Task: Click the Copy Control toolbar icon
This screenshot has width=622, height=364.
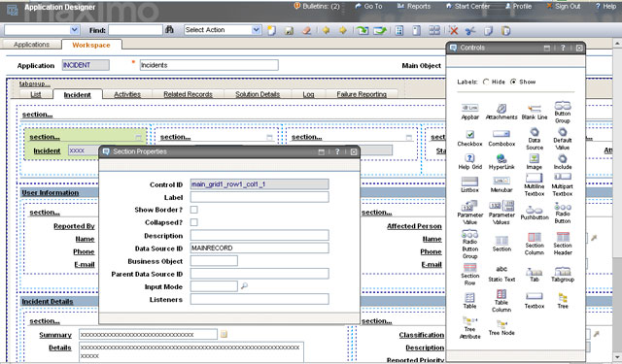Action: tap(488, 30)
